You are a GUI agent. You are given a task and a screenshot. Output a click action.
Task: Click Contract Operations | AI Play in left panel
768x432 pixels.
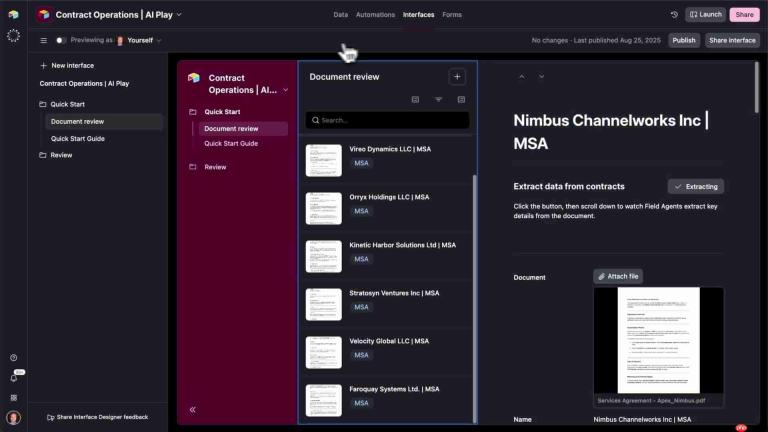click(x=84, y=84)
